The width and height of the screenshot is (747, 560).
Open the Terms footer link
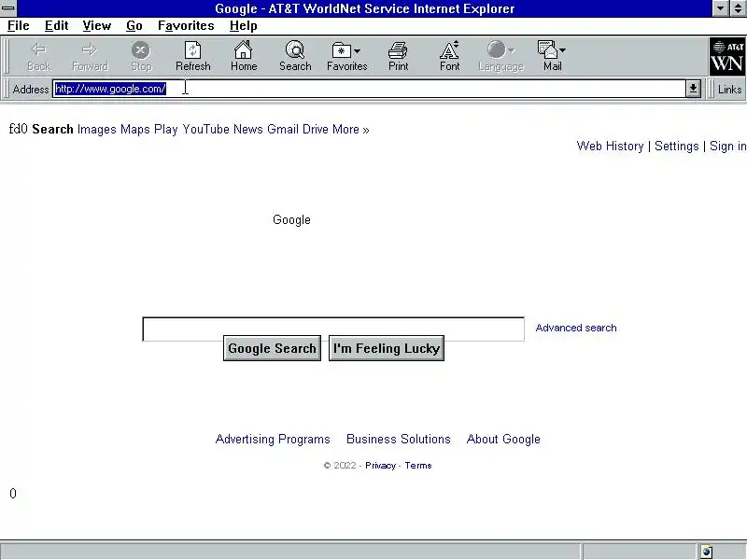click(418, 465)
